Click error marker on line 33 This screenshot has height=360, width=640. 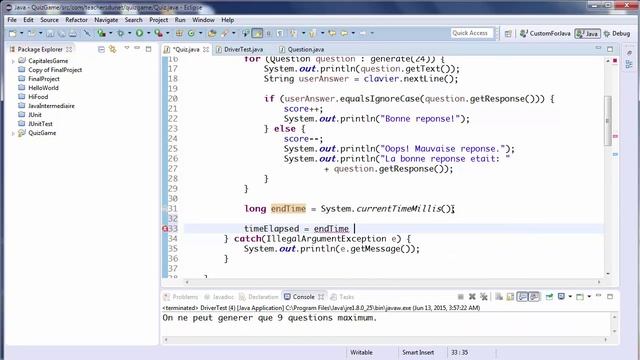point(165,229)
